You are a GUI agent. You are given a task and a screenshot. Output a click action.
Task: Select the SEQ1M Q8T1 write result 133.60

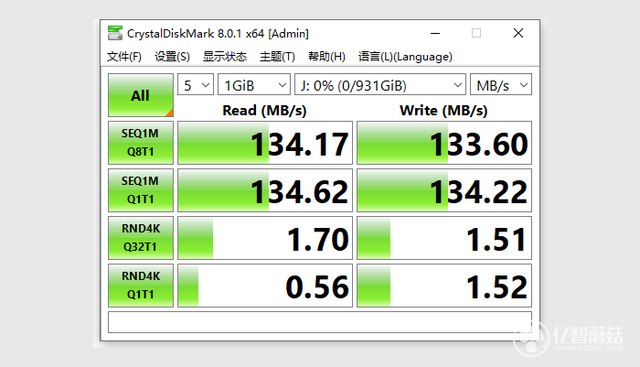coord(444,143)
